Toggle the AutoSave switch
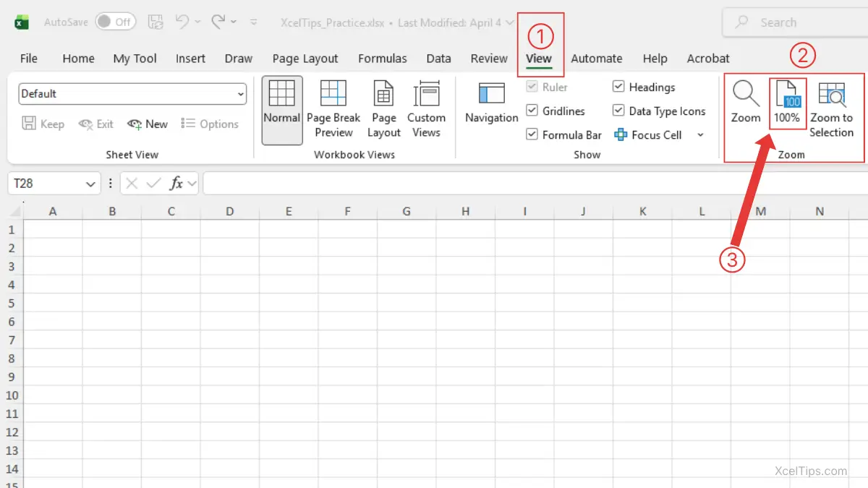 tap(114, 22)
